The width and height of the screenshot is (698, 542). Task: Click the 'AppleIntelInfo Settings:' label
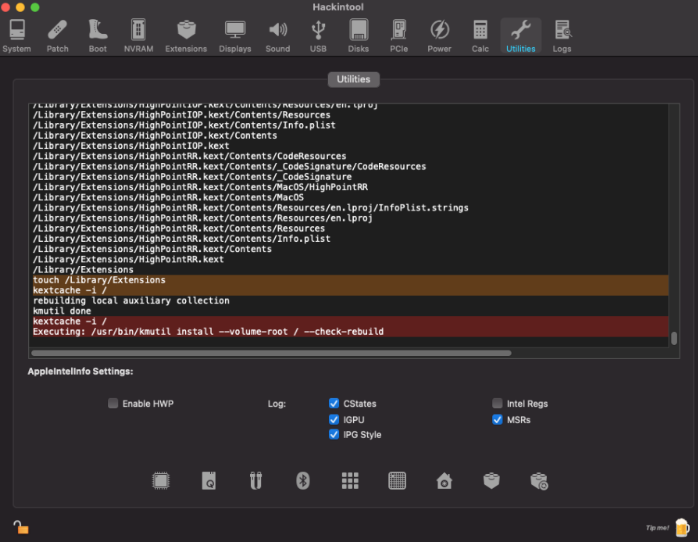(x=81, y=371)
